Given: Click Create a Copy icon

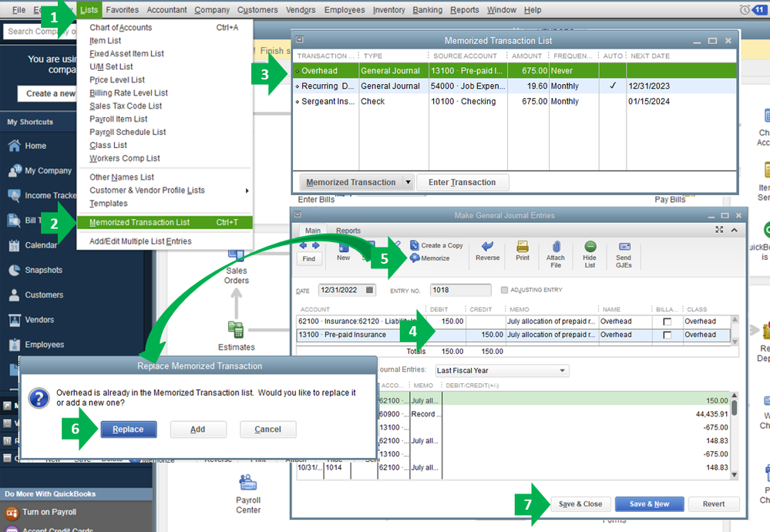Looking at the screenshot, I should point(415,245).
